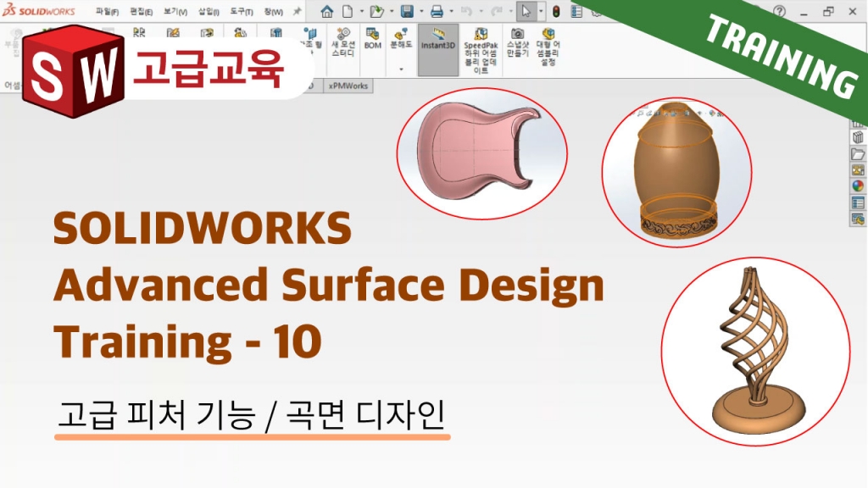This screenshot has height=488, width=868.
Task: Open the 편집(E) menu
Action: (x=142, y=12)
